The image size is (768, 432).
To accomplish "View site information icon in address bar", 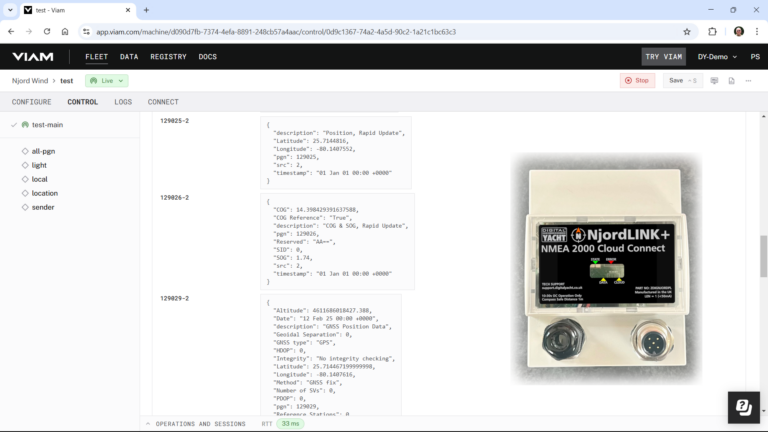I will pyautogui.click(x=86, y=32).
